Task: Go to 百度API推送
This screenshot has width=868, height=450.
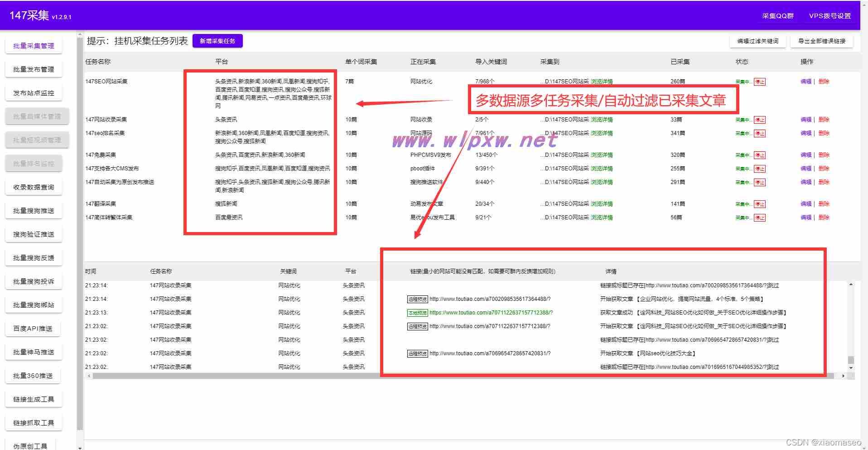Action: pos(34,329)
